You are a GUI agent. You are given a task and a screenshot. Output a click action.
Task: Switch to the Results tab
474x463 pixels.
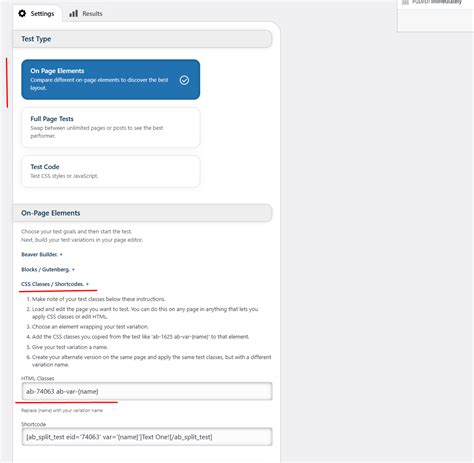point(86,14)
